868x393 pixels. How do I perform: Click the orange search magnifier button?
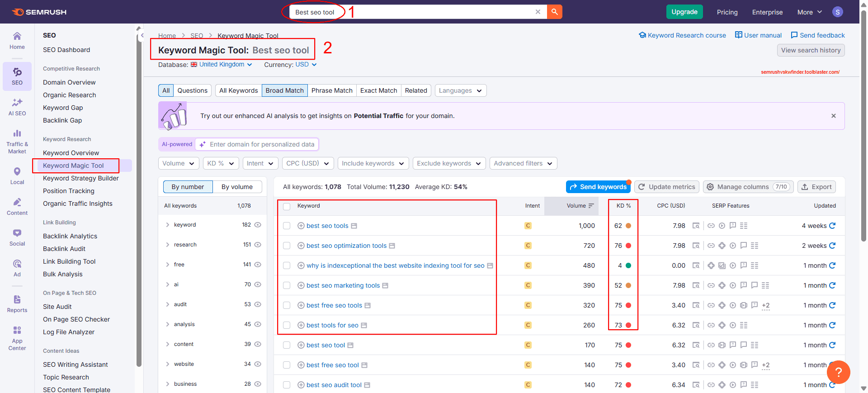[554, 12]
